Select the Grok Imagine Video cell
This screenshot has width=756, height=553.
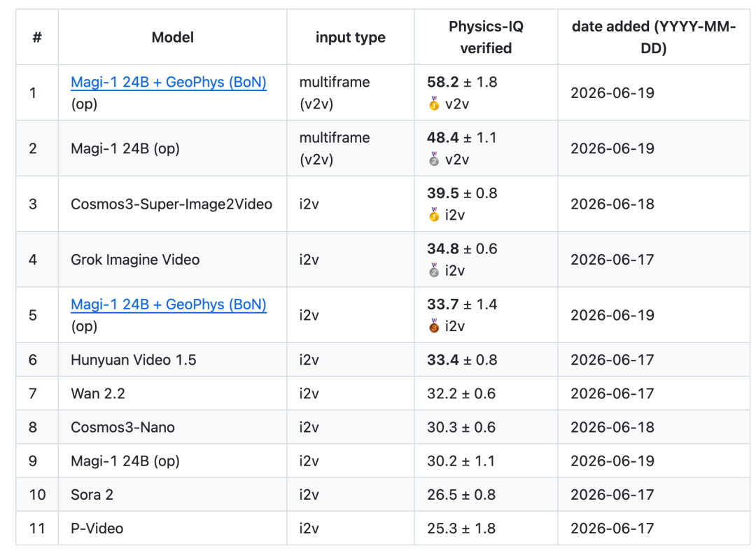coord(173,260)
